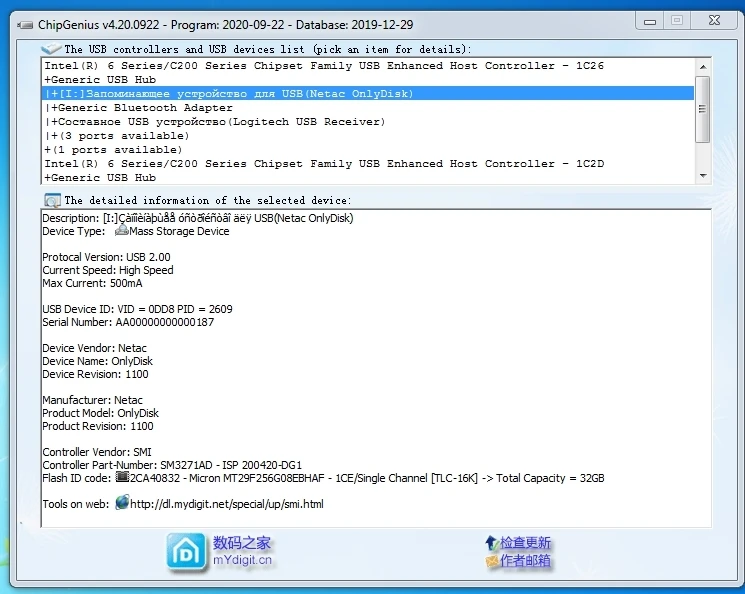Screen dimensions: 745x594
Task: Click the Micron MT29F256G08EBHAF flash text
Action: click(x=257, y=478)
